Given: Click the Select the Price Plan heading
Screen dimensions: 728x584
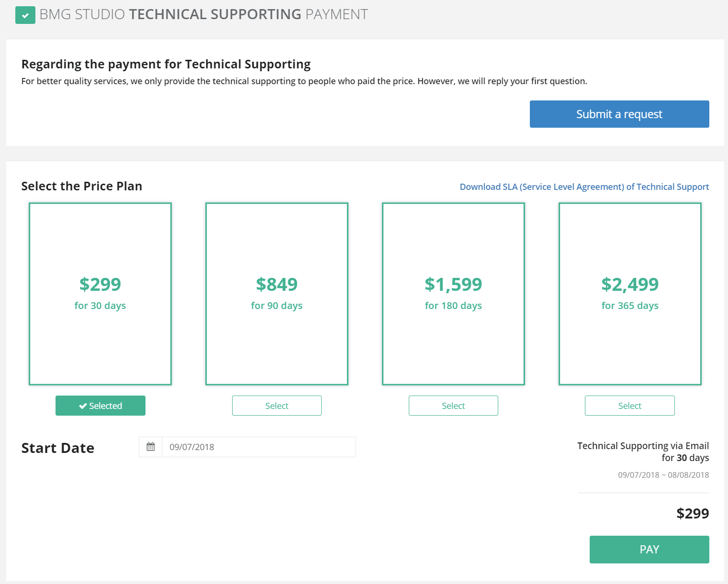Looking at the screenshot, I should [x=82, y=186].
